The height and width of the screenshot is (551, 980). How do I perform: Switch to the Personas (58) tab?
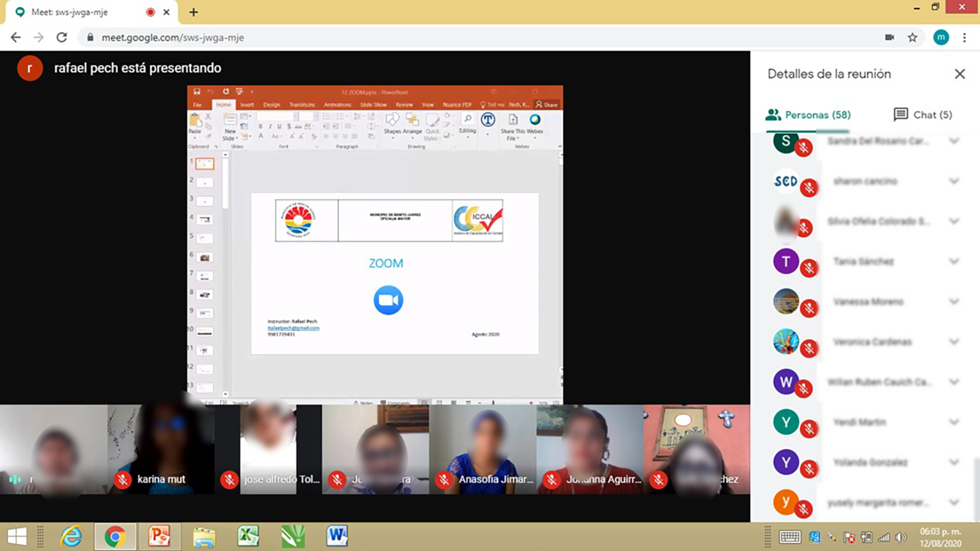point(808,115)
